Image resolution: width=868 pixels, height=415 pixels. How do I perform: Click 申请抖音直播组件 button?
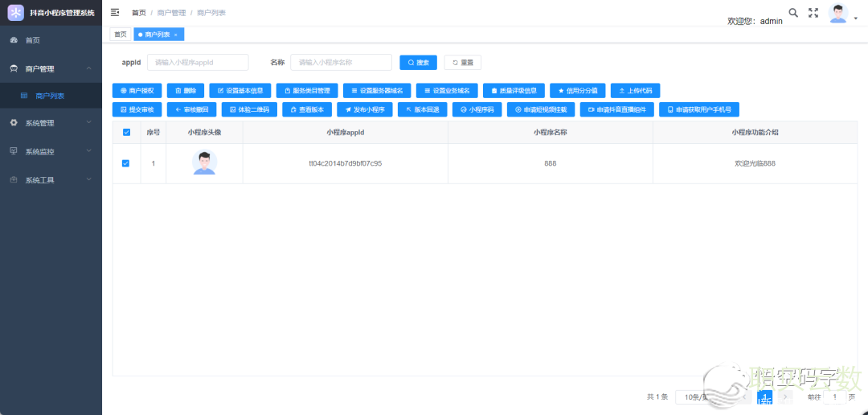point(616,109)
